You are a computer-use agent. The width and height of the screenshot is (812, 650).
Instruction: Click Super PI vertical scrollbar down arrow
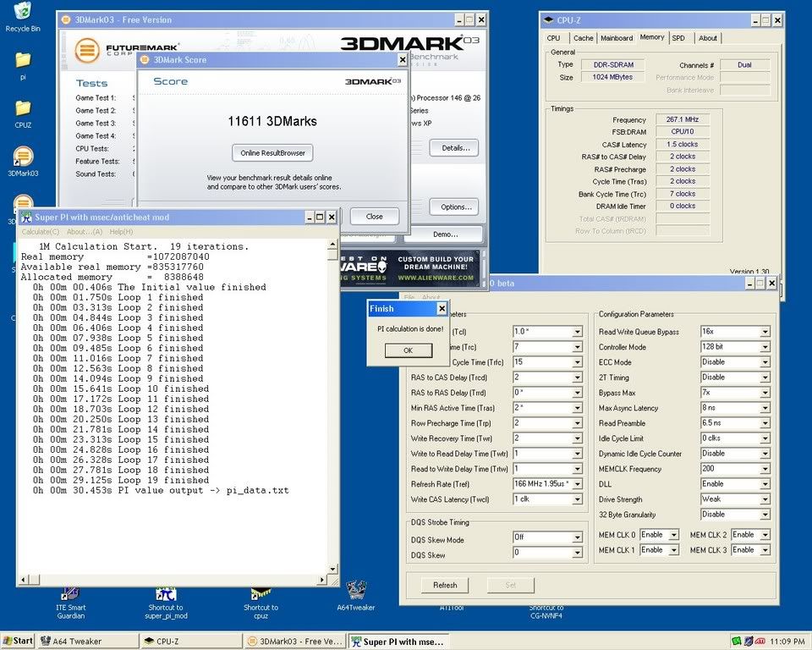click(332, 569)
